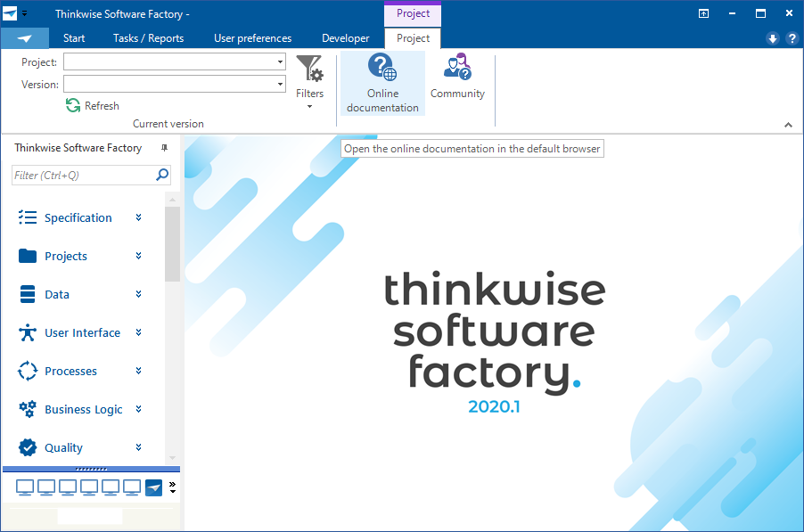Click the help question mark icon
The image size is (804, 532).
click(792, 38)
